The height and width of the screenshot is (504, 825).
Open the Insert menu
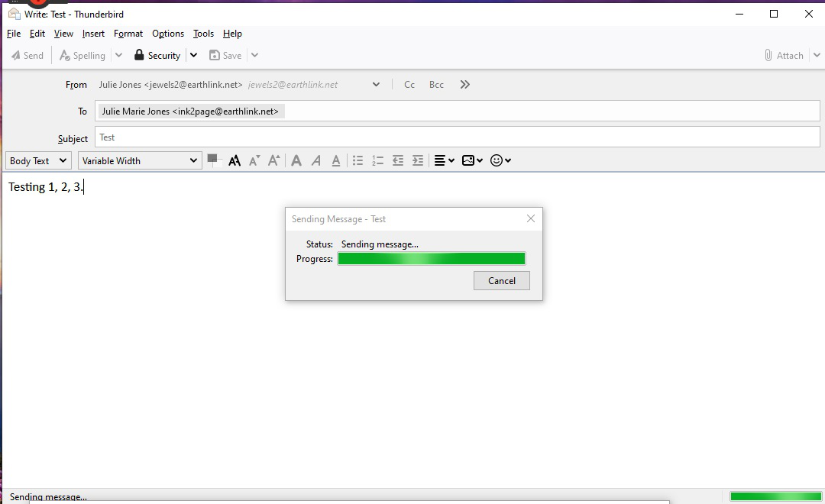[93, 34]
